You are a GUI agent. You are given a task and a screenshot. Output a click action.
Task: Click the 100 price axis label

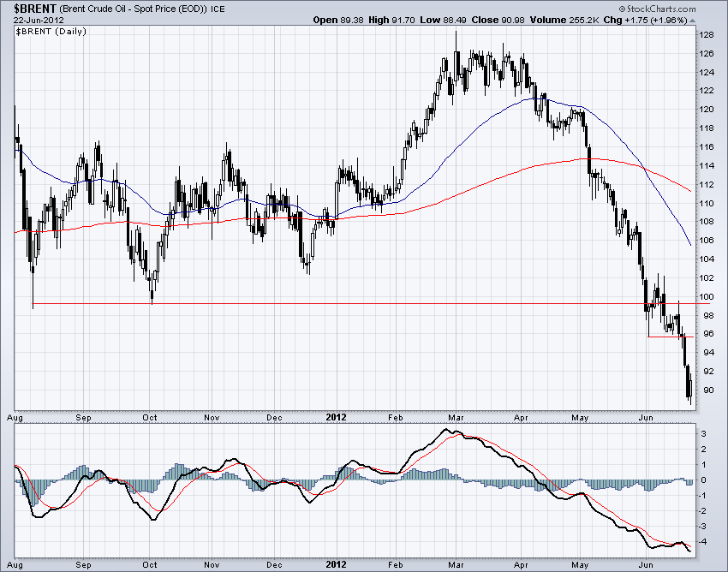pos(707,296)
